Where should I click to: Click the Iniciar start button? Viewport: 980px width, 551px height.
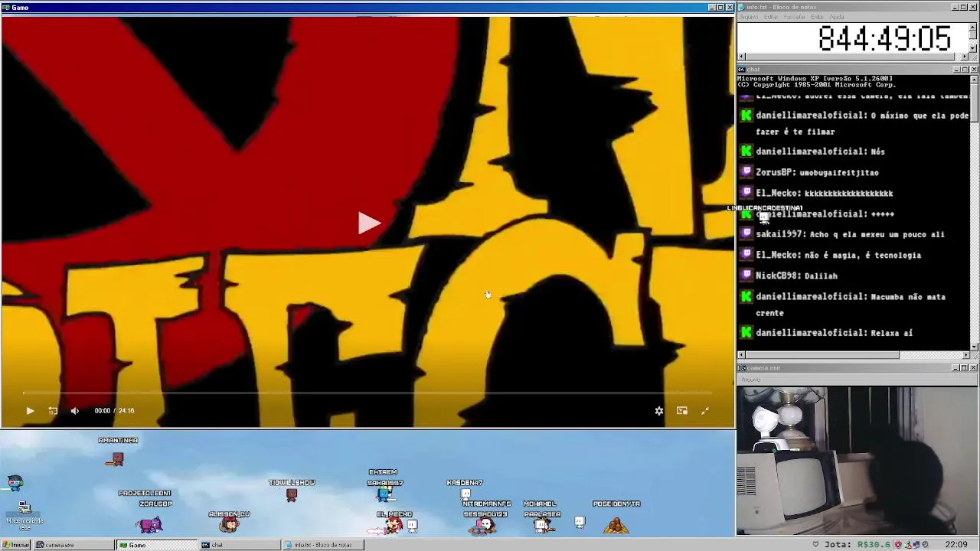point(15,545)
